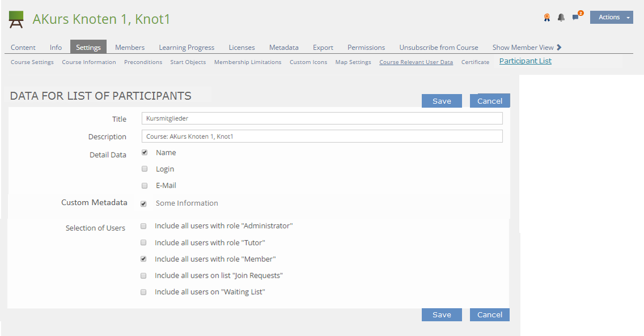The width and height of the screenshot is (644, 336).
Task: Include all users with role Tutor
Action: 143,243
